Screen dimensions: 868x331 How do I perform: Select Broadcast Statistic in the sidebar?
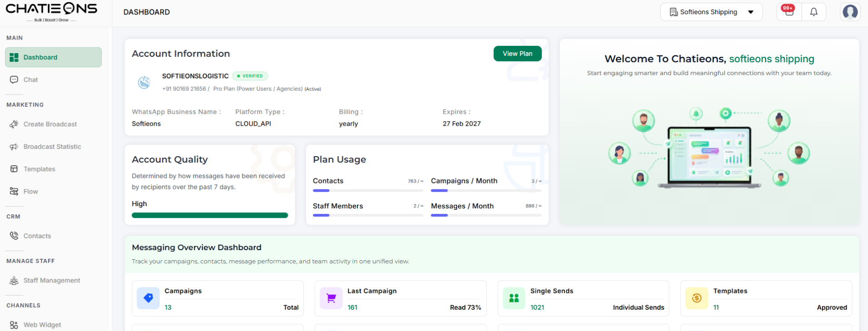tap(52, 147)
